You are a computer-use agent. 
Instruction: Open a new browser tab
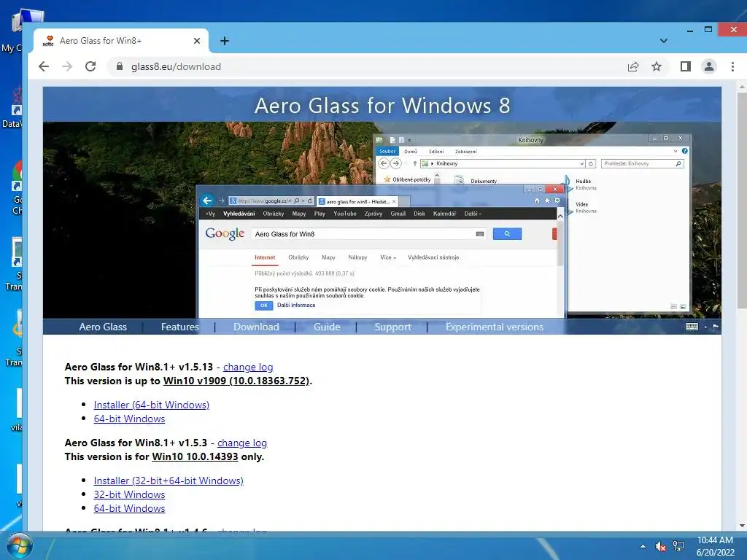point(225,41)
